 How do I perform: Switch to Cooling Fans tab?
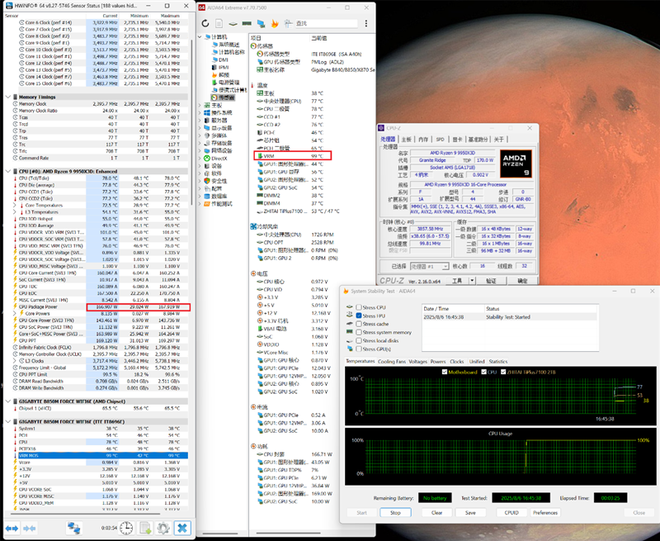(392, 361)
